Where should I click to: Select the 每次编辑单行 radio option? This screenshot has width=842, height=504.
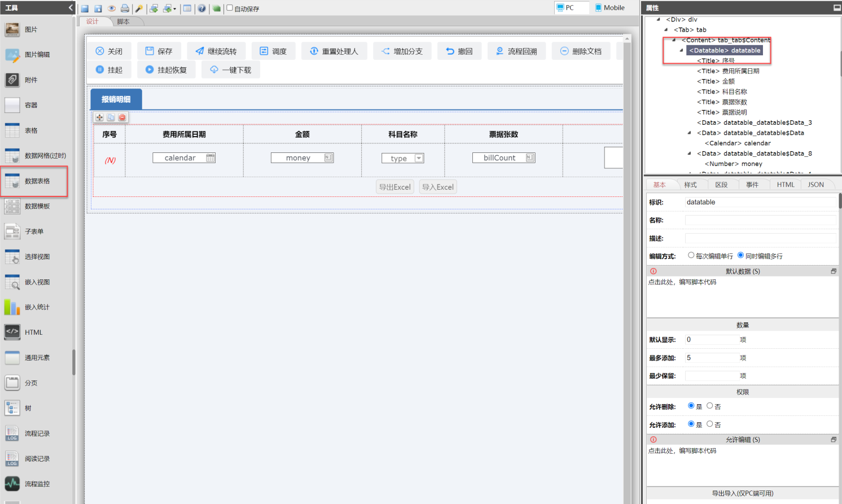click(691, 255)
